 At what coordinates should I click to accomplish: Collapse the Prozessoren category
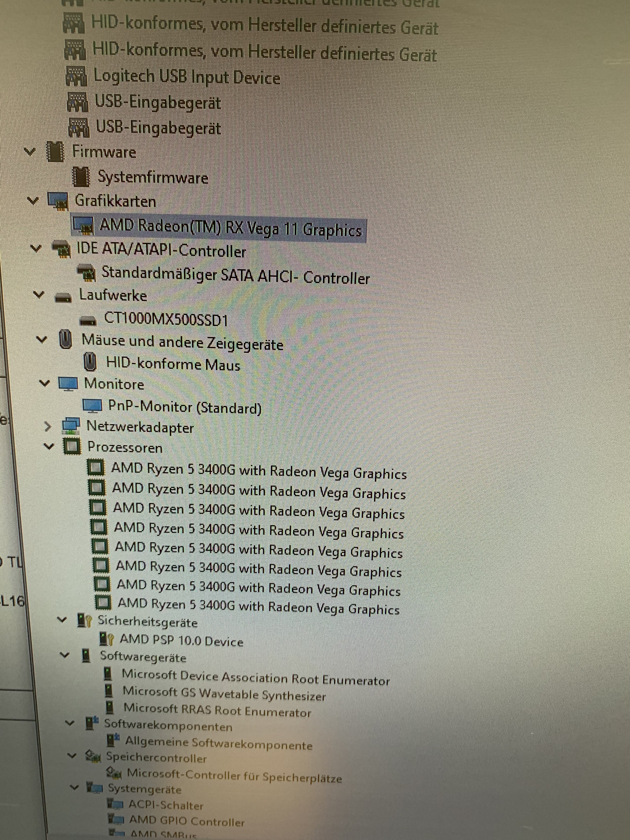[49, 446]
